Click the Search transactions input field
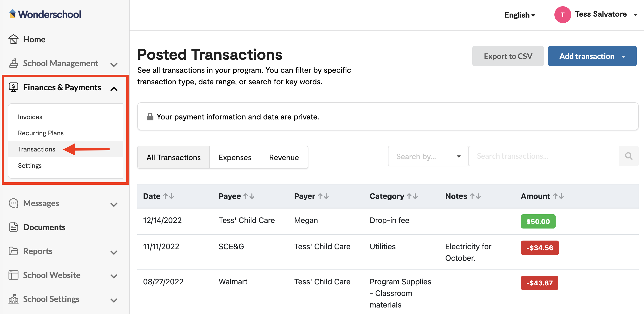This screenshot has height=314, width=644. coord(544,156)
